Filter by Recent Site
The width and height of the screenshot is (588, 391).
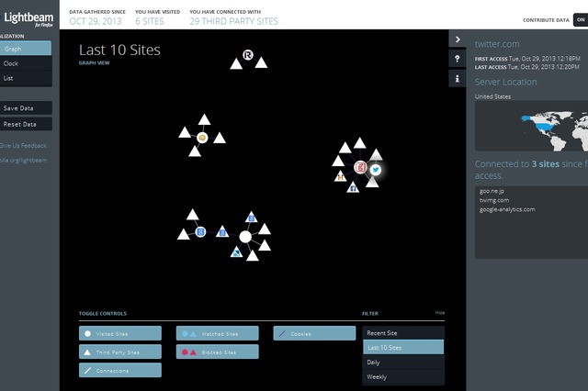click(x=403, y=332)
